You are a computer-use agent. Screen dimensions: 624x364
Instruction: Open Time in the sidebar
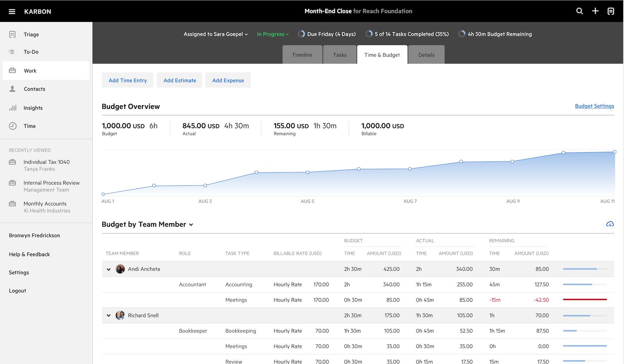pyautogui.click(x=29, y=126)
